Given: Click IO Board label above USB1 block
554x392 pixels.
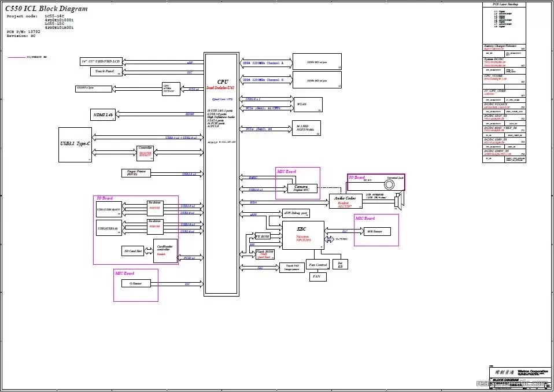Looking at the screenshot, I should [105, 198].
